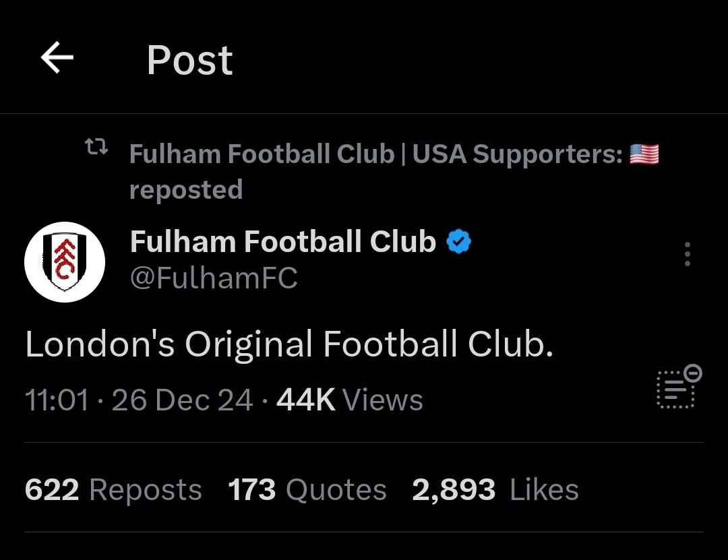Click the Reposts label text

(146, 491)
